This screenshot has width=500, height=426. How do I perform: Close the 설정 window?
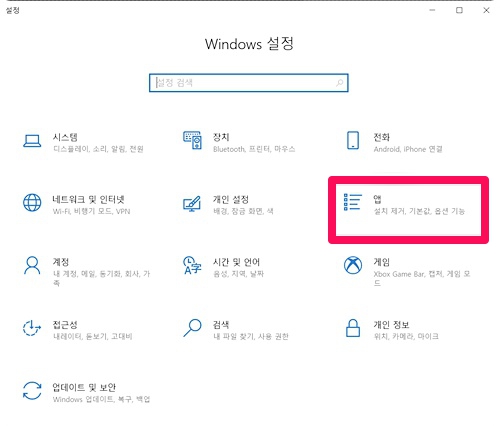pos(486,10)
